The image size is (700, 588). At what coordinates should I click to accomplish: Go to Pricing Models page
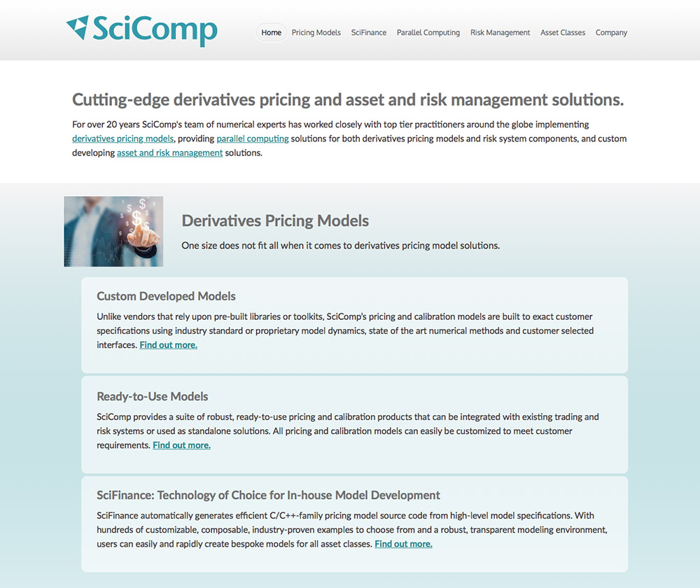[x=316, y=33]
